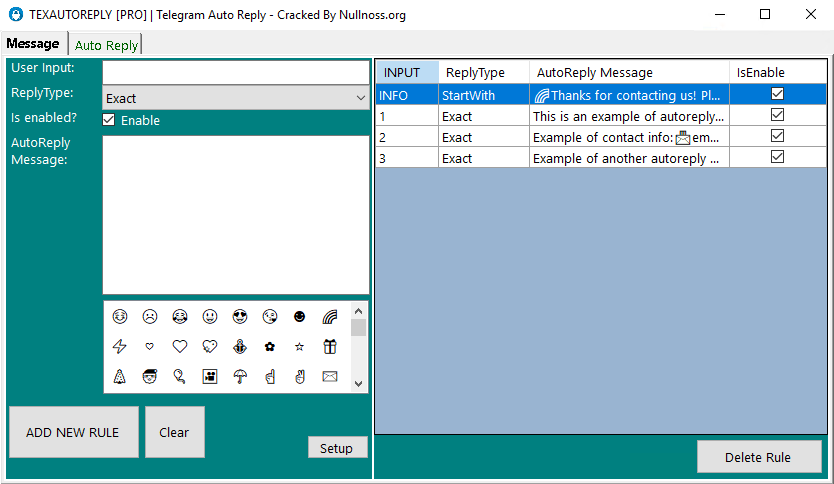Select the Exact cell in row 2
834x484 pixels.
[x=484, y=137]
